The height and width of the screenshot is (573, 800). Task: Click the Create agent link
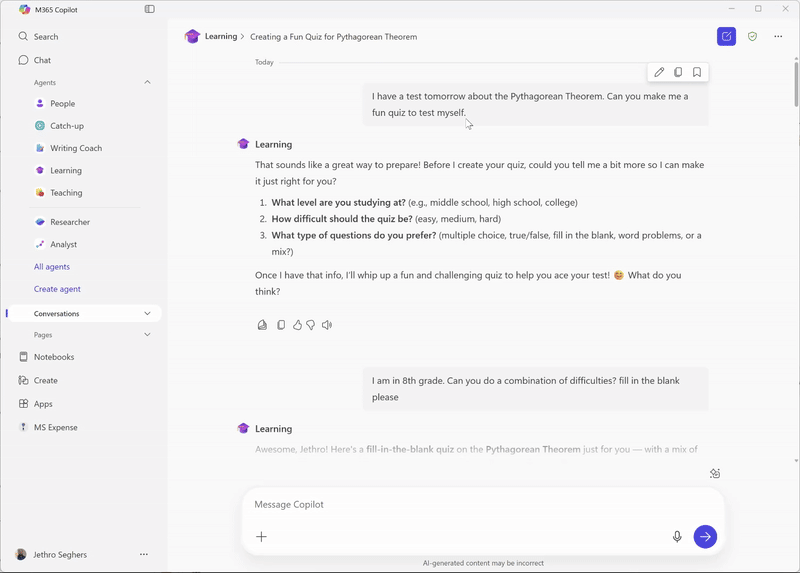(57, 289)
